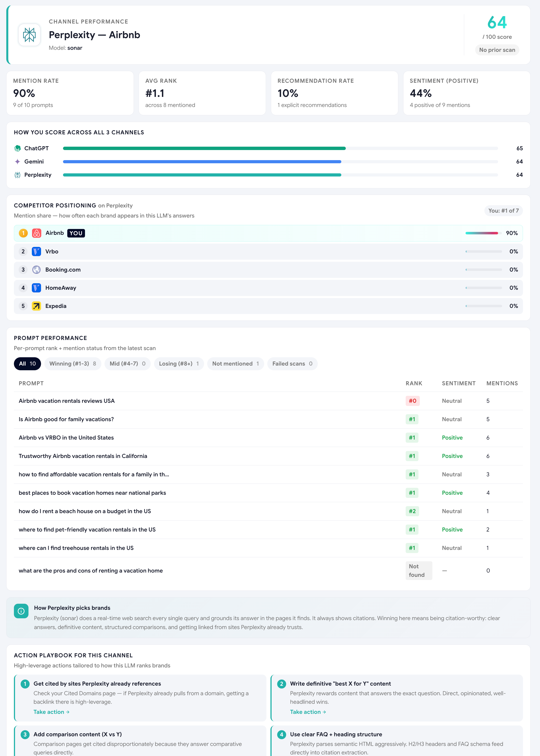
Task: Open prompt 'Is Airbnb good for family vacations?'
Action: pos(66,419)
